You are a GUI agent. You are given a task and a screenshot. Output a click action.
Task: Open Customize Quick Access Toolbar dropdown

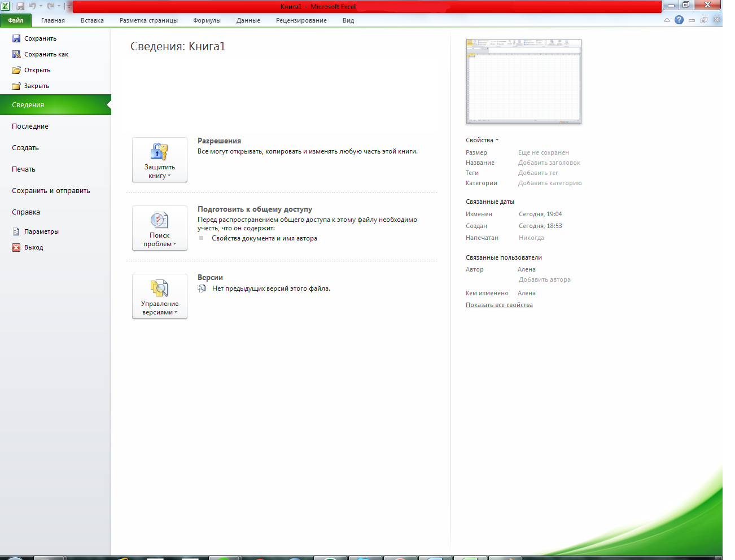pyautogui.click(x=69, y=6)
